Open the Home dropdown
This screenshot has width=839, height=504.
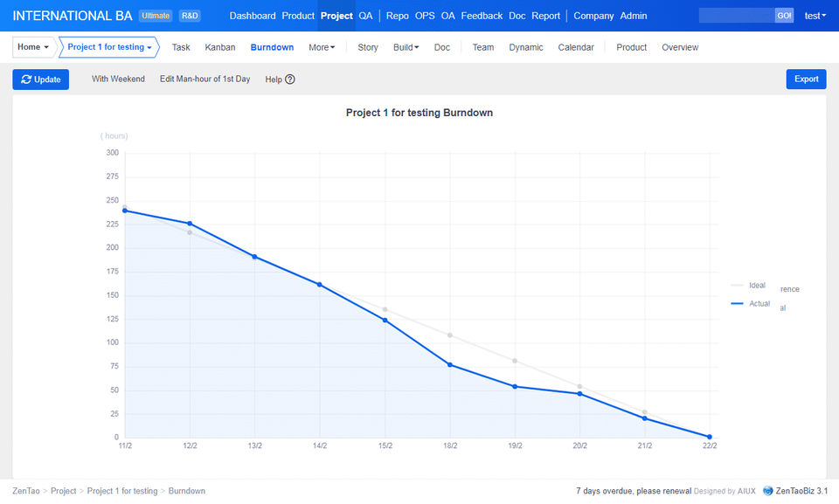point(33,47)
